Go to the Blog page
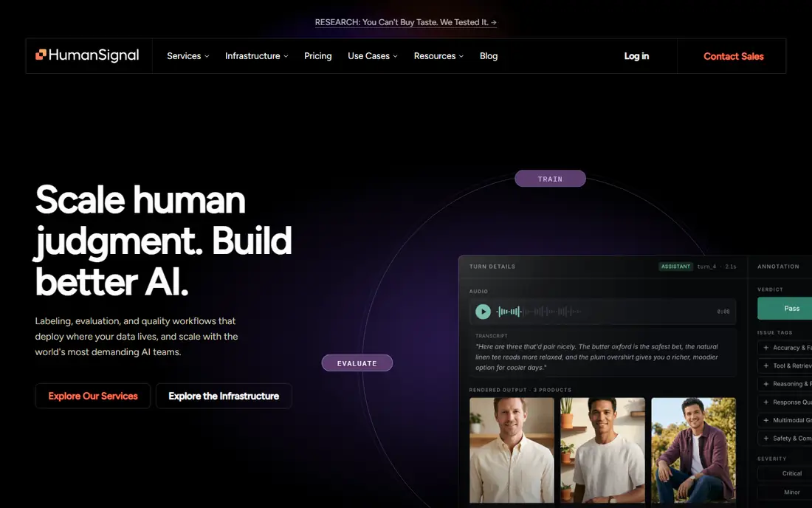This screenshot has width=812, height=508. pyautogui.click(x=489, y=56)
